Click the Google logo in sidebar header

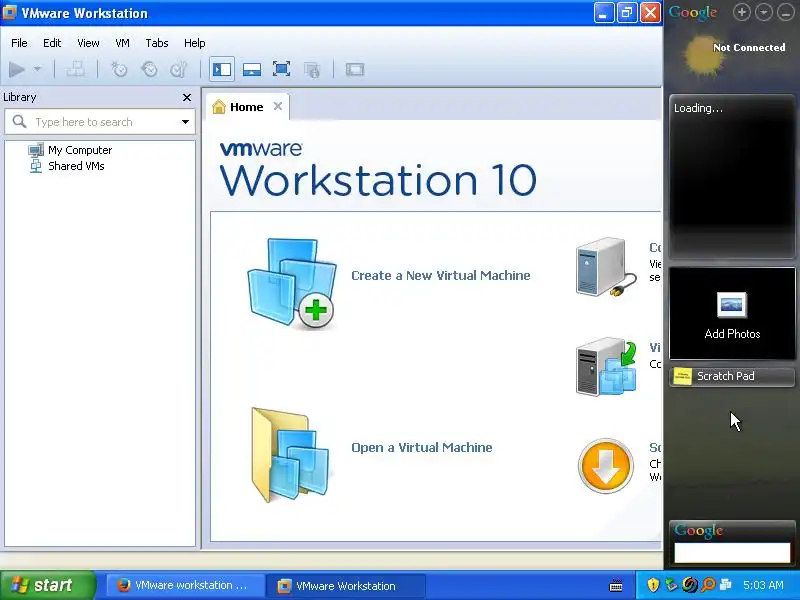(x=693, y=12)
